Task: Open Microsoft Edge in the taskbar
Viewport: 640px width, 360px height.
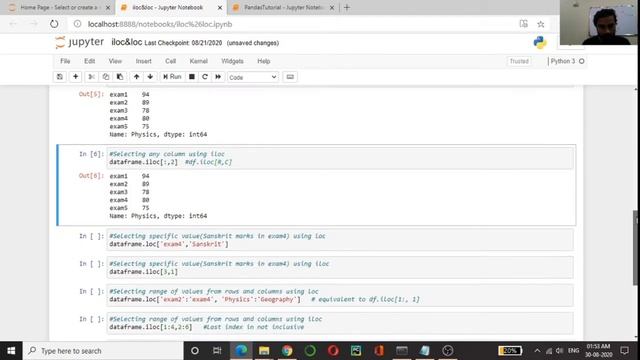Action: click(x=241, y=351)
